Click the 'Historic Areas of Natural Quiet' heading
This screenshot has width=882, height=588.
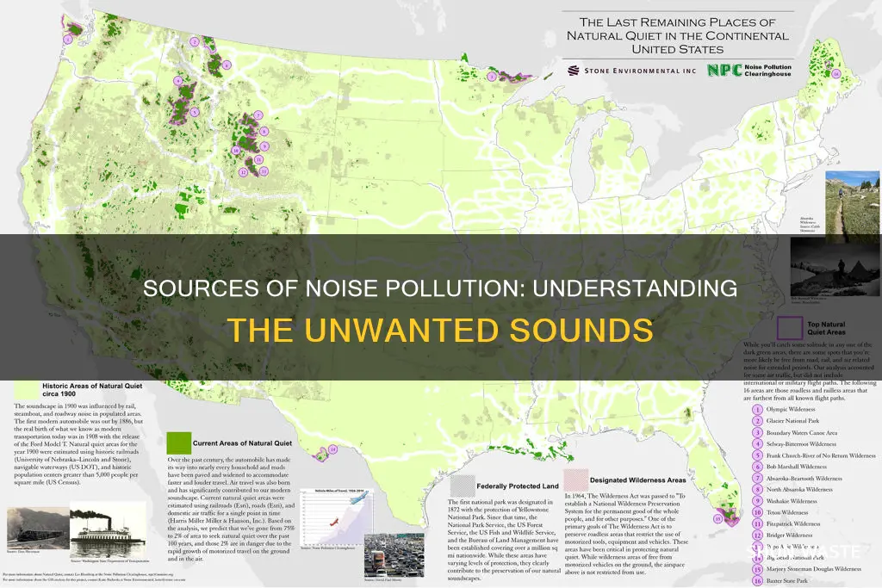[92, 390]
